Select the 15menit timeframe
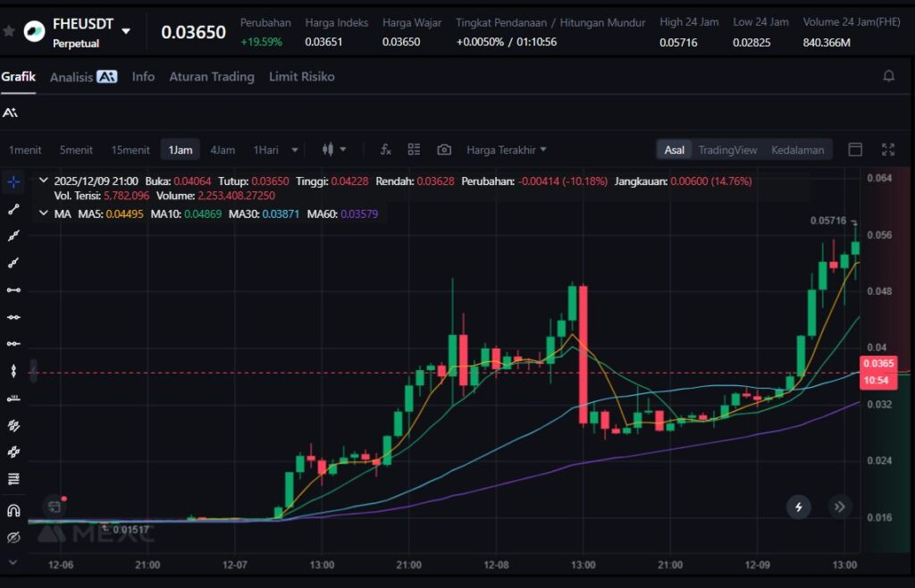 click(130, 150)
